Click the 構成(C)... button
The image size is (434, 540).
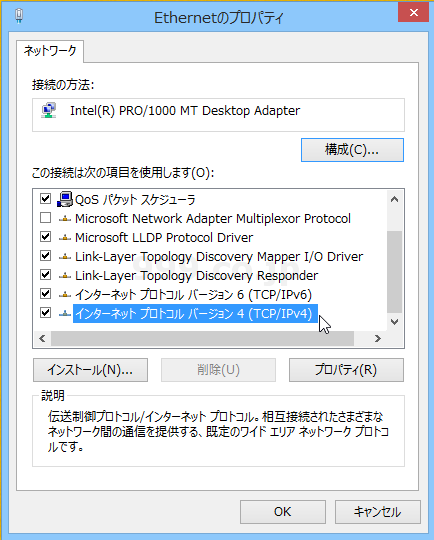[352, 150]
